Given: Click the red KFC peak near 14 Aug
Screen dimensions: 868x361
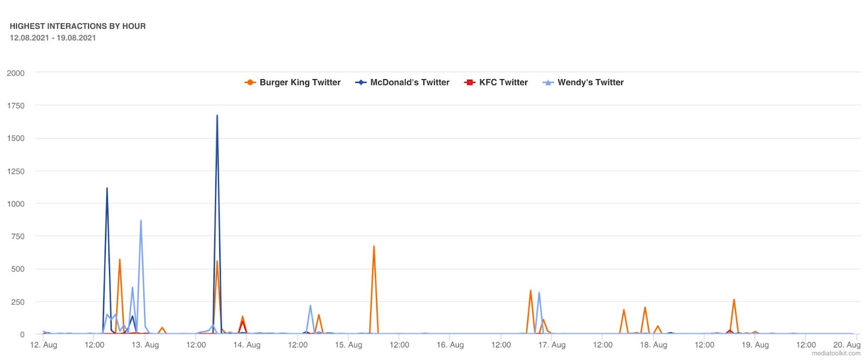Looking at the screenshot, I should point(242,322).
